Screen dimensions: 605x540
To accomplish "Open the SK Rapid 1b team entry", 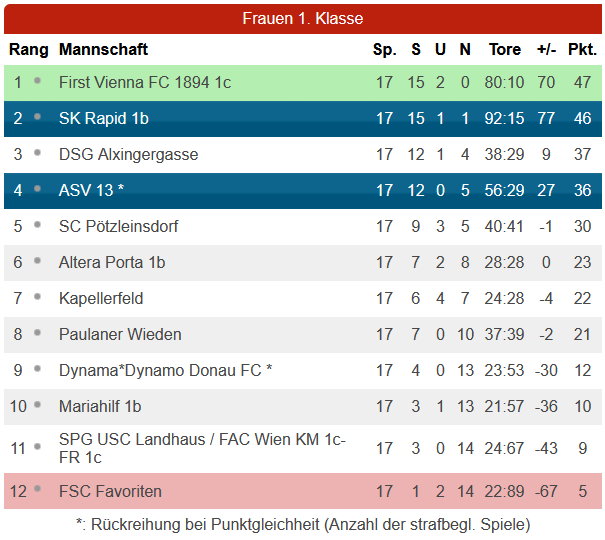I will click(103, 118).
